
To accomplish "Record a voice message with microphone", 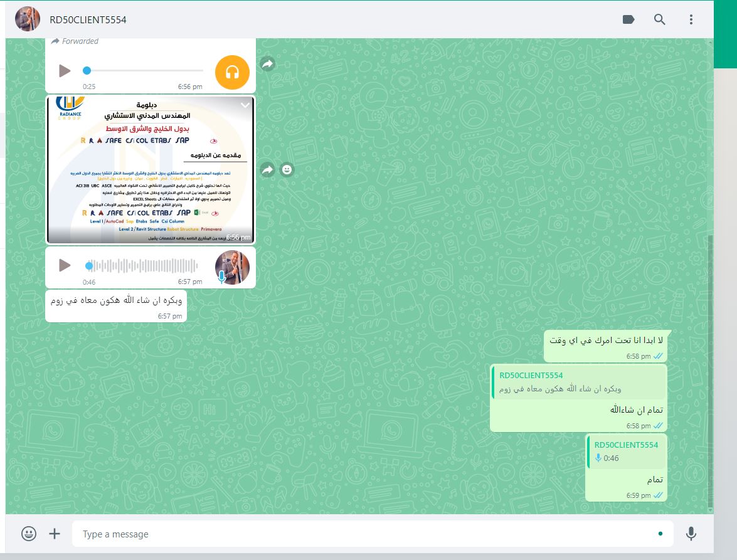I will pyautogui.click(x=691, y=534).
